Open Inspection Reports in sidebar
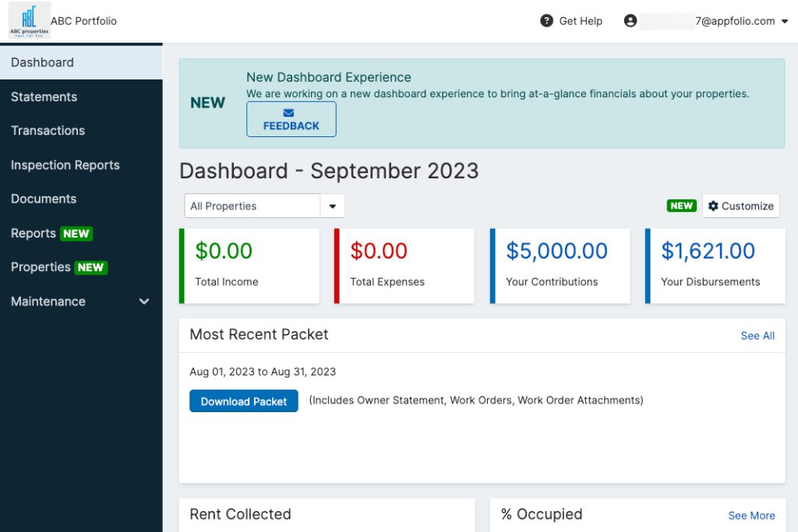798x532 pixels. click(x=81, y=165)
